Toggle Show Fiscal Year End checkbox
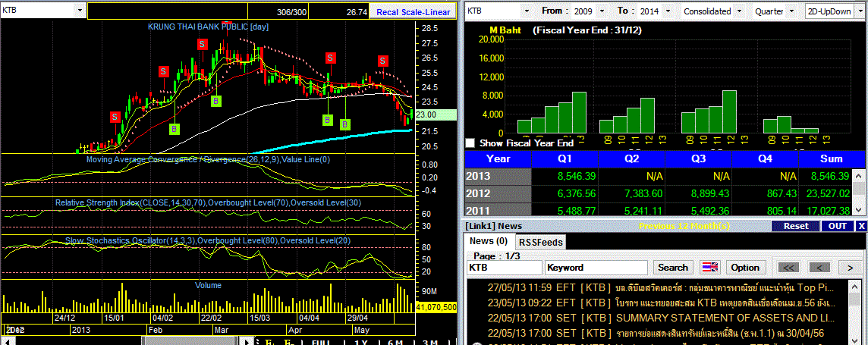868x345 pixels. (x=470, y=143)
